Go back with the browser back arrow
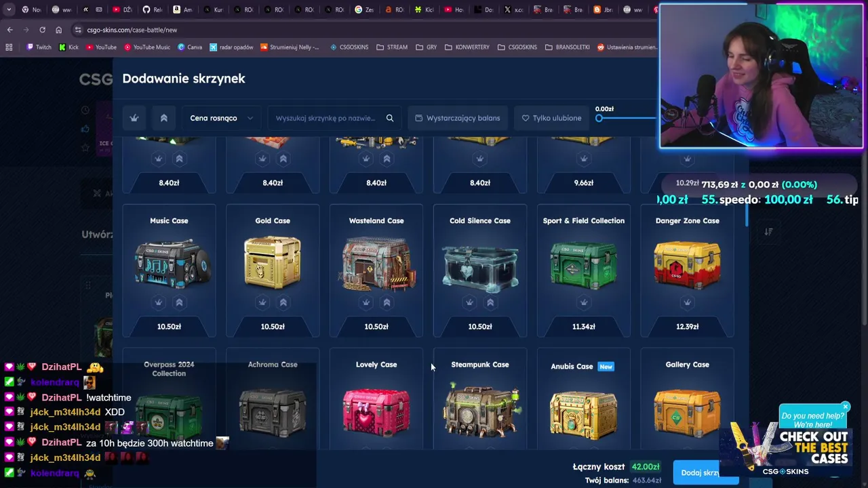The width and height of the screenshot is (868, 488). click(x=9, y=30)
